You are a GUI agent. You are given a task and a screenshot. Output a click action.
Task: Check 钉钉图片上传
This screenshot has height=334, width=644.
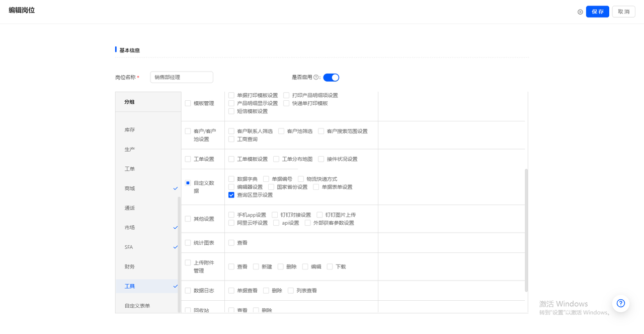click(319, 215)
